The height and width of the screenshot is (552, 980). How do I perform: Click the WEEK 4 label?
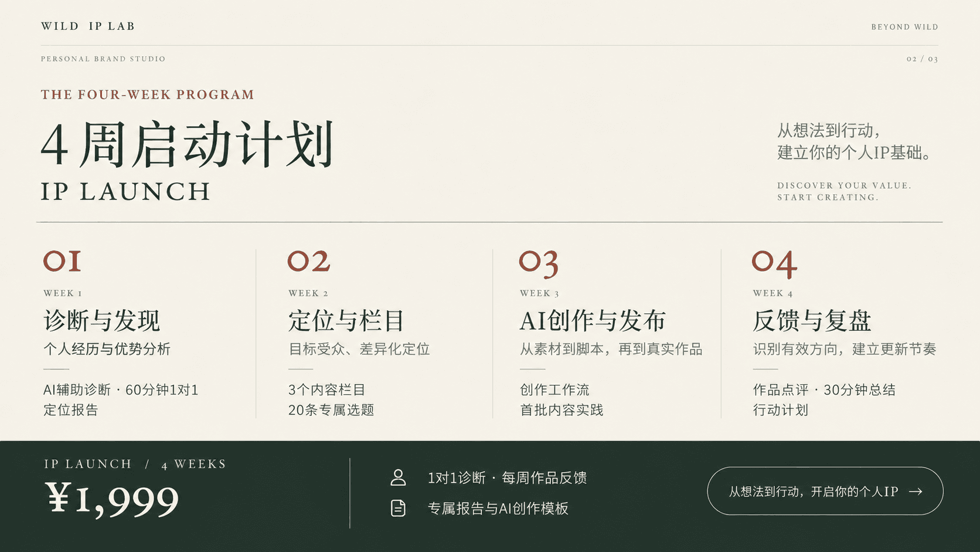pyautogui.click(x=773, y=293)
